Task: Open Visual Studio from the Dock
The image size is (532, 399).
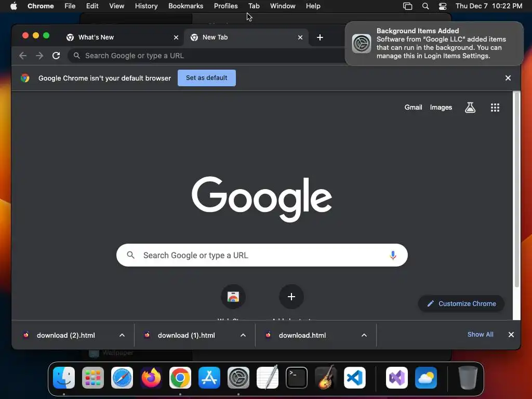Action: [396, 378]
